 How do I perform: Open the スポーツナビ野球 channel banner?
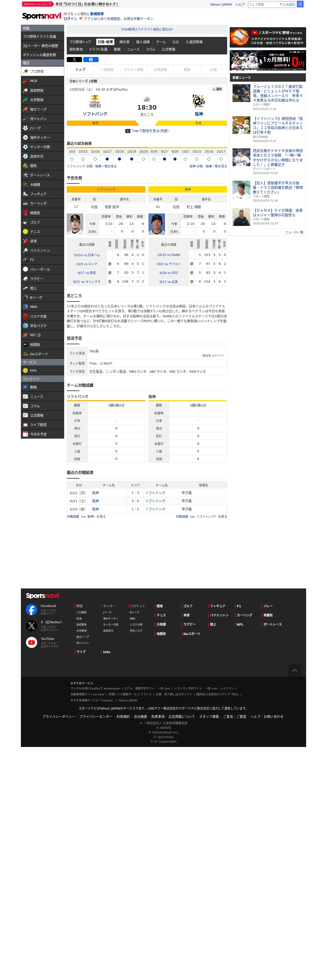(x=268, y=37)
